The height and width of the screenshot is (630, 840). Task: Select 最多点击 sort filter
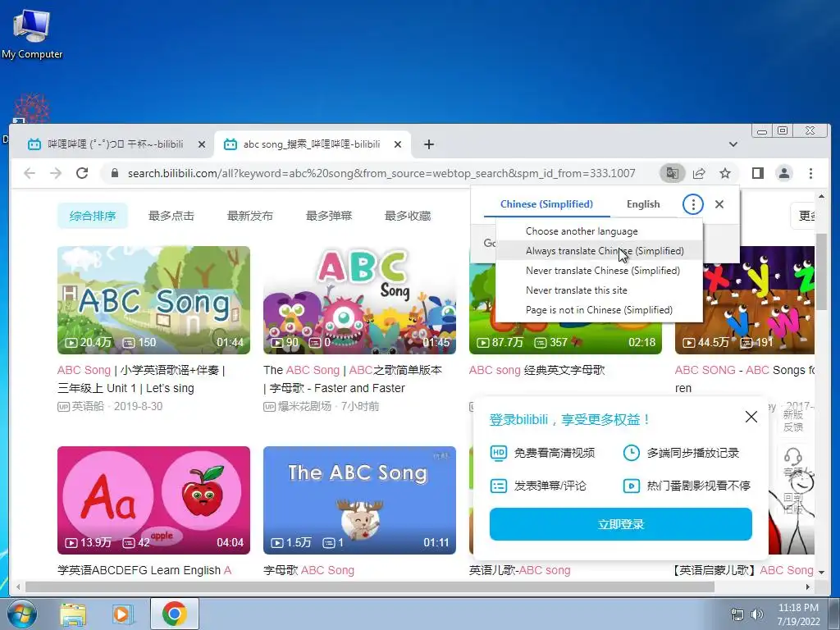click(x=171, y=216)
